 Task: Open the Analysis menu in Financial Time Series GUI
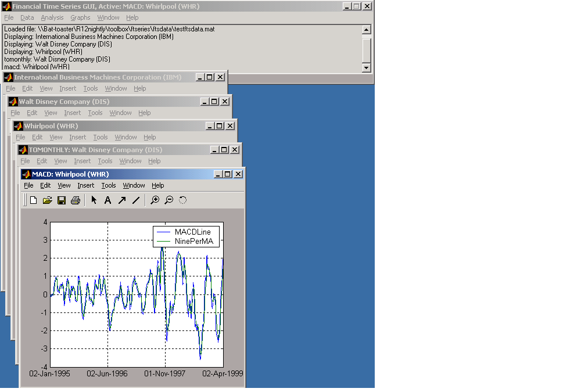coord(52,17)
